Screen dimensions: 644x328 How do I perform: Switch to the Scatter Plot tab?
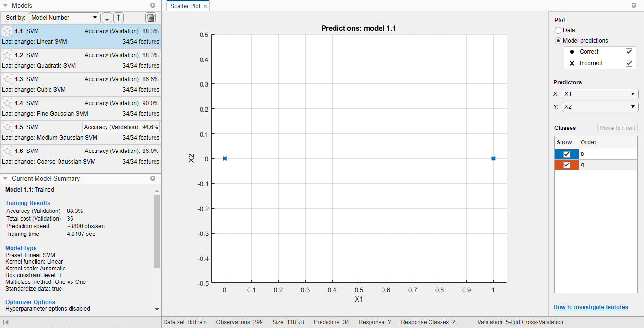(x=185, y=5)
